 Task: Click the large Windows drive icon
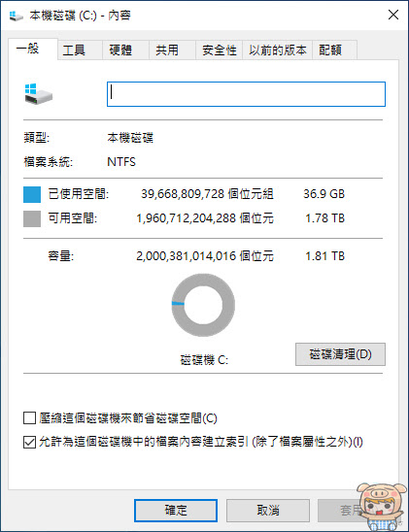(38, 94)
